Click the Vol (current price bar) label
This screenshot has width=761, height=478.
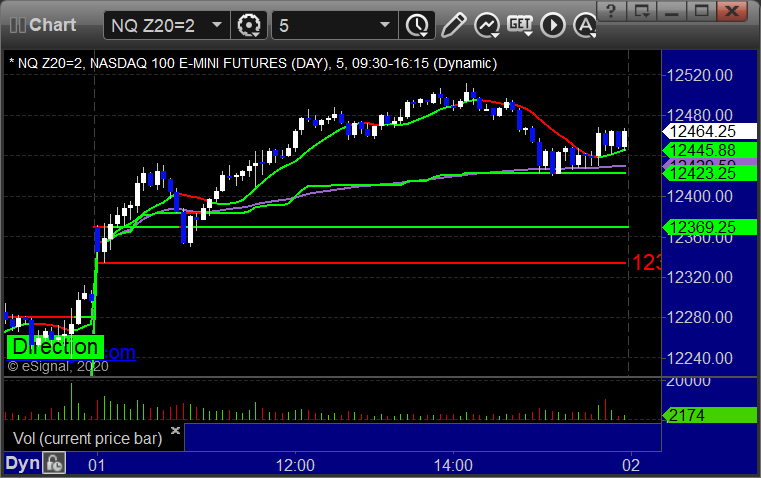click(87, 438)
